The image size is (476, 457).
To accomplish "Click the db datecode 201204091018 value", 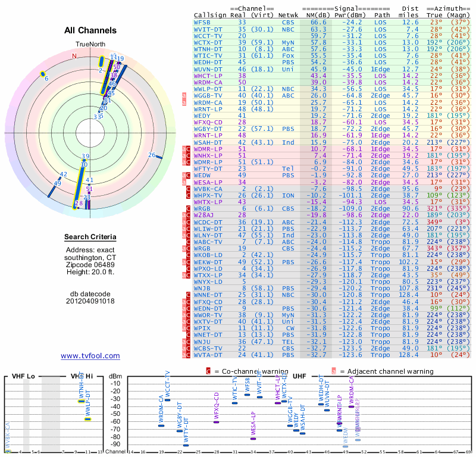I will pyautogui.click(x=90, y=301).
